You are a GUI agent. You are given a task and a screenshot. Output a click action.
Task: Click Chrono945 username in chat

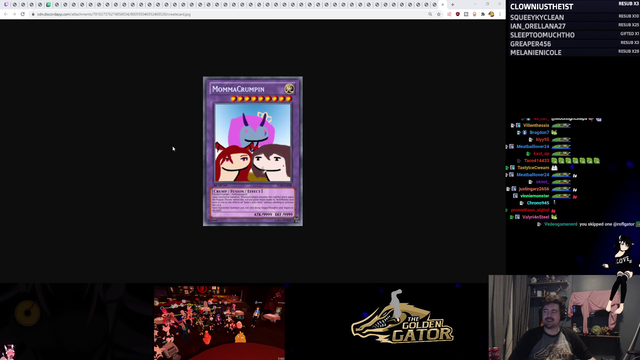[538, 203]
